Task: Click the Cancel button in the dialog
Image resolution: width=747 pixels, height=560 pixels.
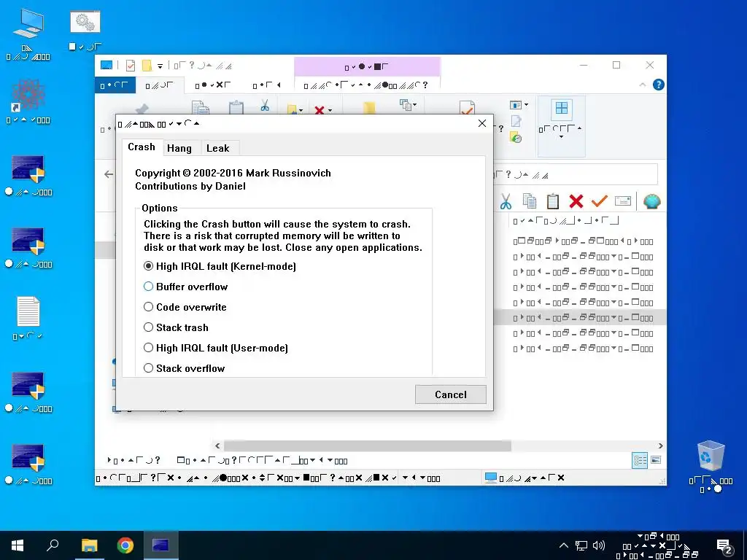Action: tap(451, 394)
